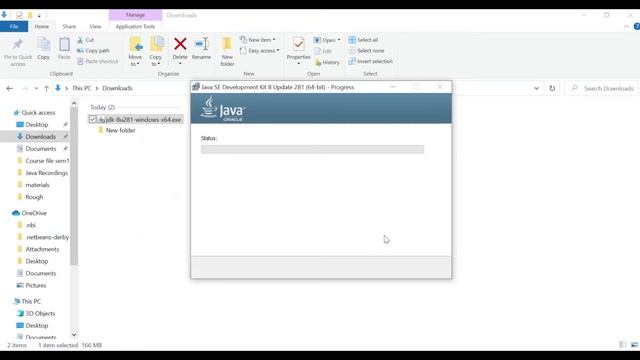Click the navigation pane scrollbar
Image resolution: width=640 pixels, height=360 pixels.
(x=74, y=186)
